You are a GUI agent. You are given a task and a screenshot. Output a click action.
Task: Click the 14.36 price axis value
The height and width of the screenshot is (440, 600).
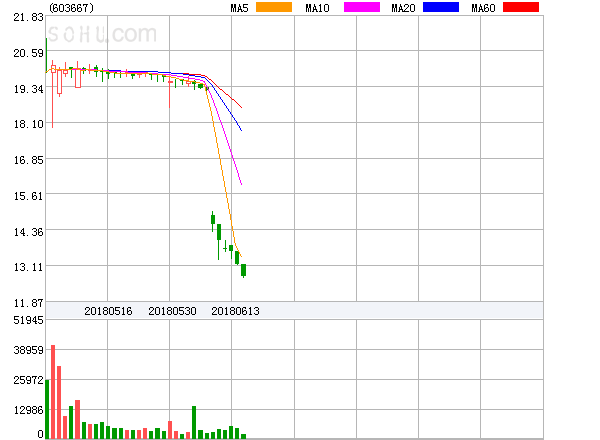(28, 232)
